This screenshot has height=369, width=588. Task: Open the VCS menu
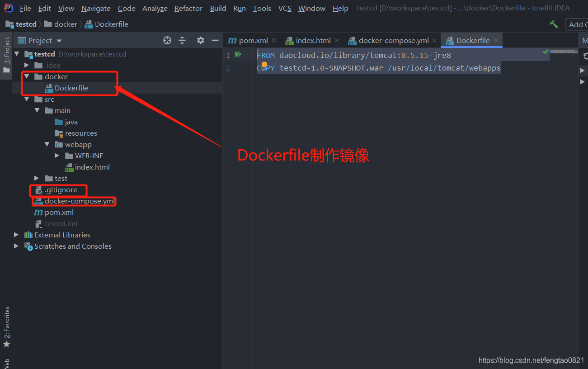285,8
